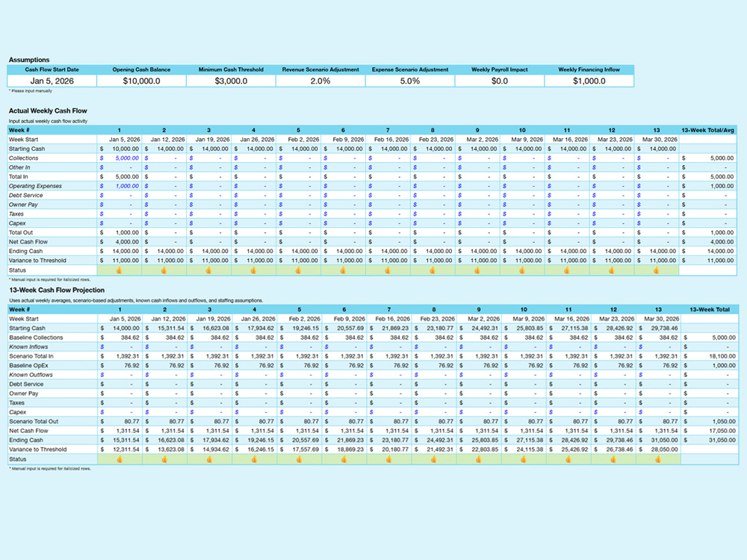Click the 'Known Inflows' row label
747x560 pixels.
28,346
